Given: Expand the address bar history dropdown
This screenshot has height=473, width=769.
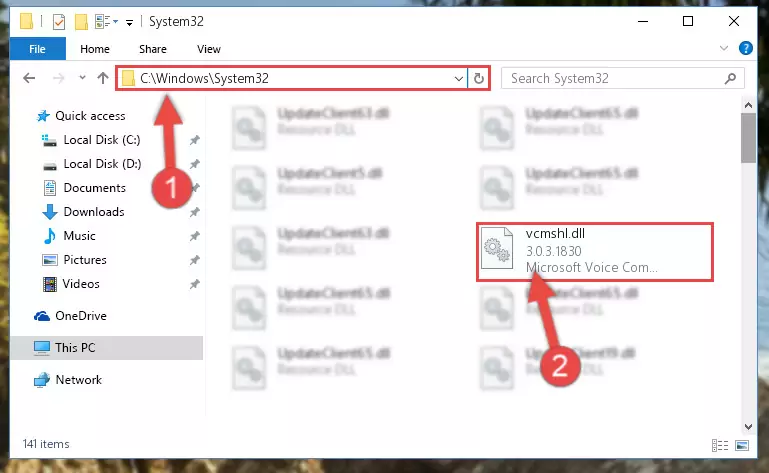Looking at the screenshot, I should (x=459, y=79).
